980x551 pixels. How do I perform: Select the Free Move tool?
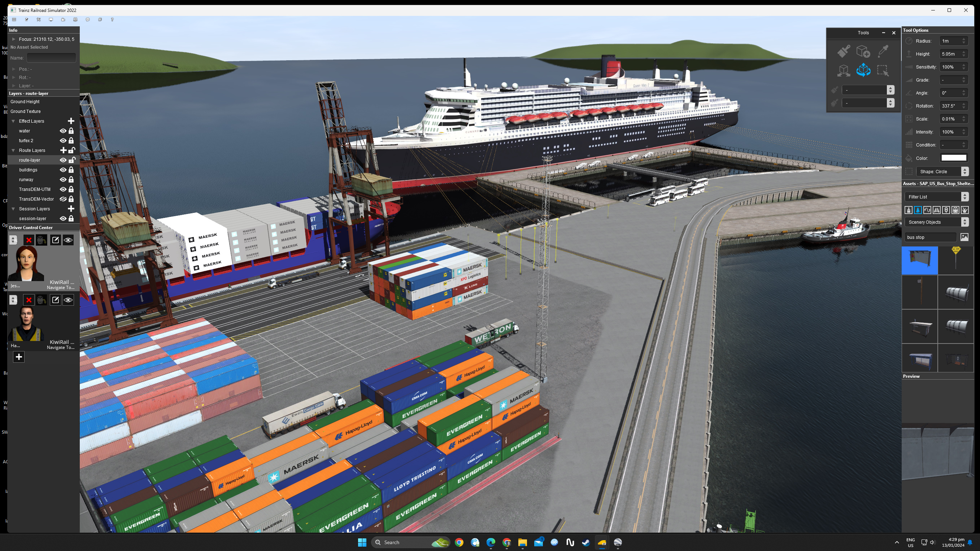tap(844, 70)
